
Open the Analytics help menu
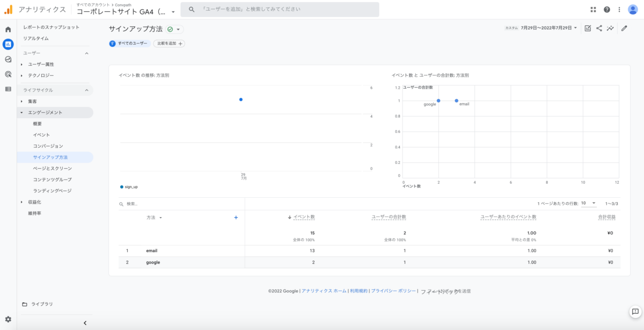pos(606,9)
